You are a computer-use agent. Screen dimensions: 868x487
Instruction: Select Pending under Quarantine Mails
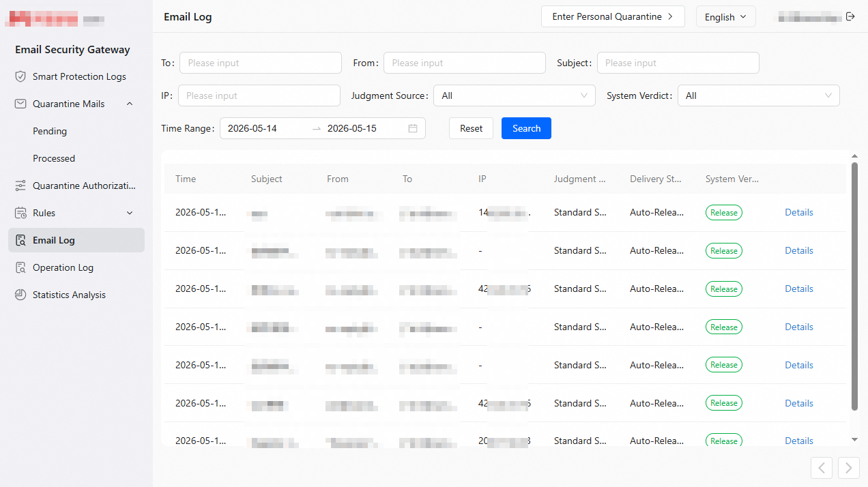coord(50,131)
